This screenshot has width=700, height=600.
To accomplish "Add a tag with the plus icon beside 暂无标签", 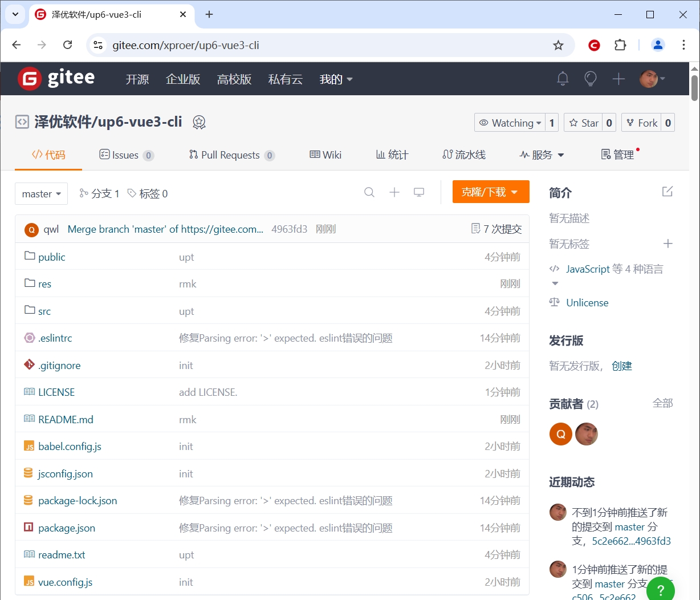I will coord(668,244).
